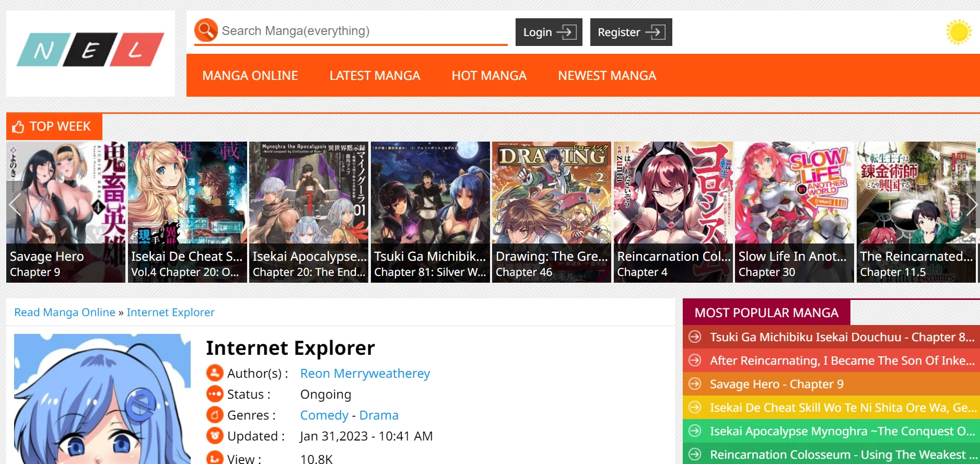
Task: Open Reincarnation Col... cover thumbnail
Action: (673, 212)
